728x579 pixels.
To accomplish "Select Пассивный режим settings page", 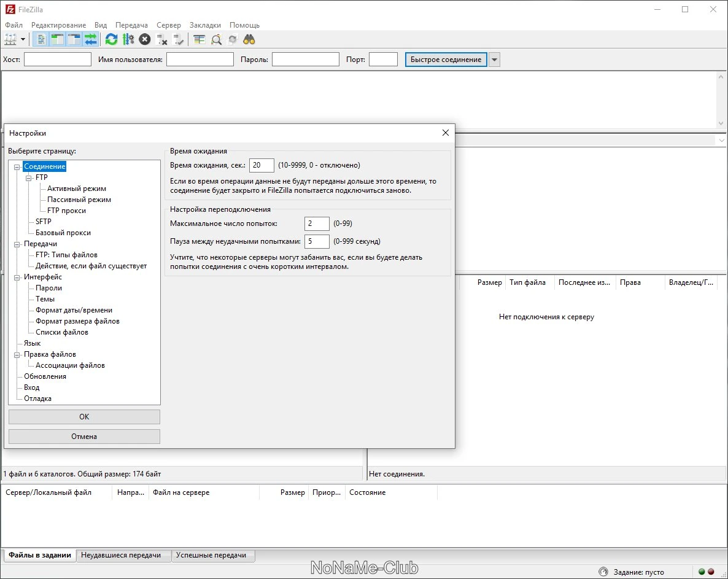I will 79,200.
